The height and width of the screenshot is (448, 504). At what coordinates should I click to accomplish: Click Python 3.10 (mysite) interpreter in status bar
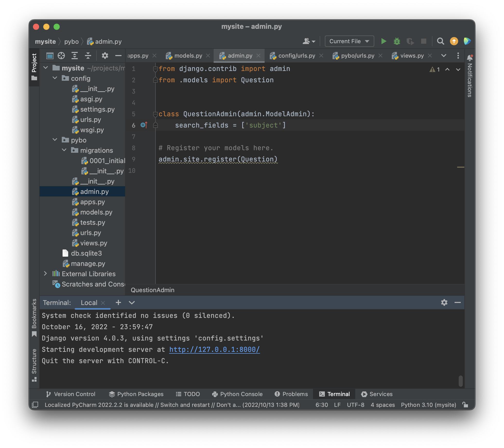pos(428,405)
